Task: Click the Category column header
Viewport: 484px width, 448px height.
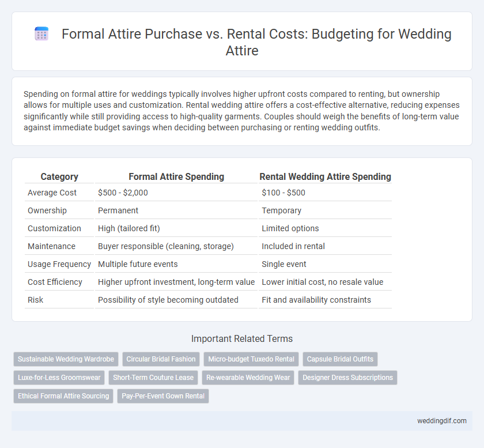Action: pos(59,176)
